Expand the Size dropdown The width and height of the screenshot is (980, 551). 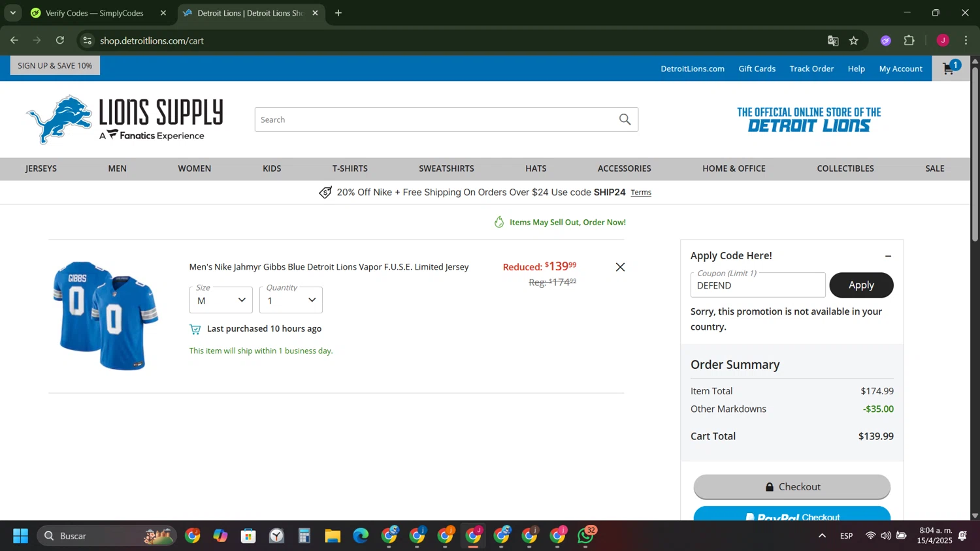[x=221, y=300]
